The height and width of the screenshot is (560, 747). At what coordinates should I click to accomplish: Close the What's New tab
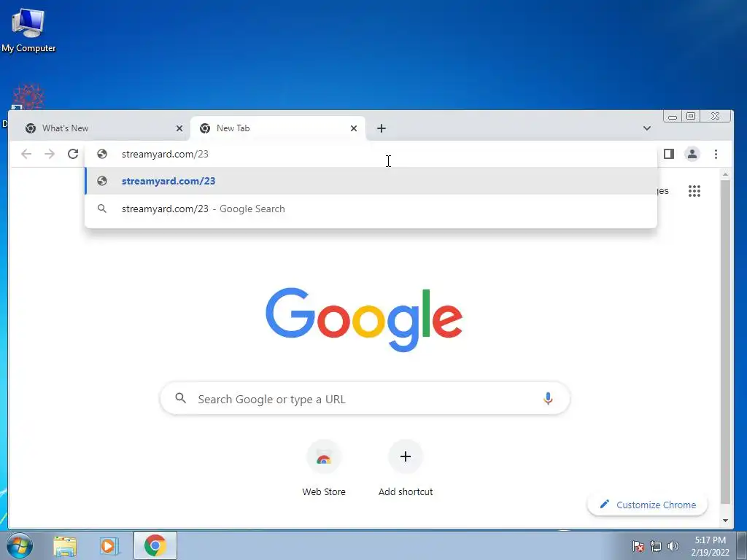(x=179, y=128)
